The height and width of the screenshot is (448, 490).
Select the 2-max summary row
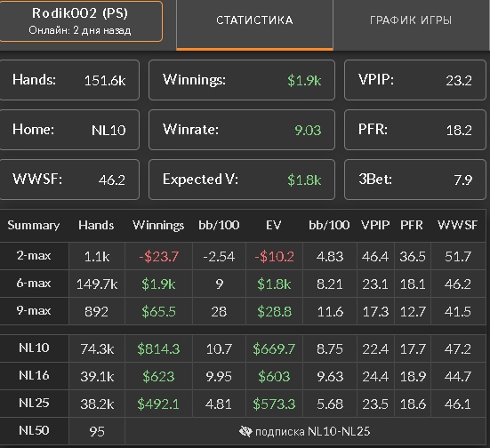(243, 256)
